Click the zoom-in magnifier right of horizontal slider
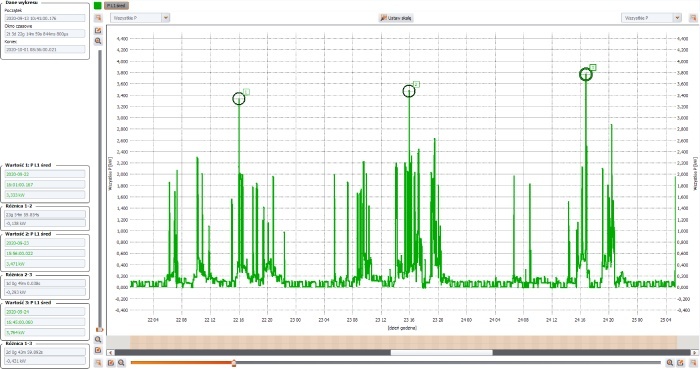This screenshot has height=369, width=700. [670, 363]
